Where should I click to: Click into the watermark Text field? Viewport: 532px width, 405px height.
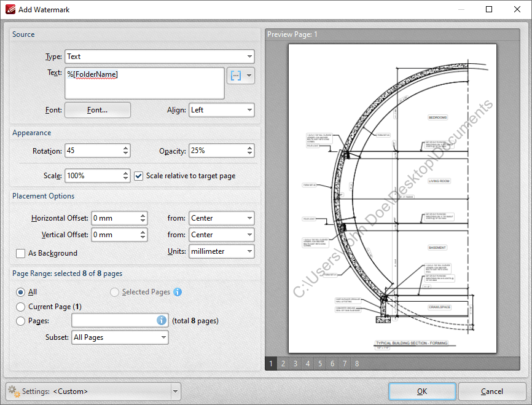144,83
